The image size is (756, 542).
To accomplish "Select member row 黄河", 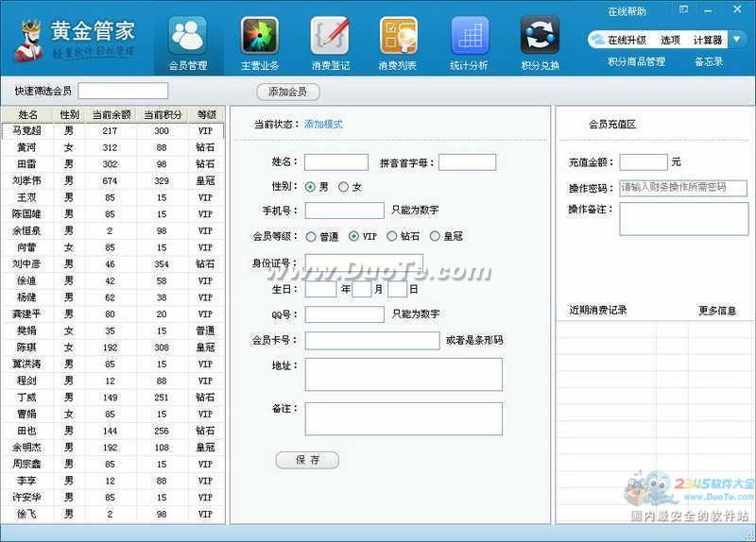I will pyautogui.click(x=112, y=147).
